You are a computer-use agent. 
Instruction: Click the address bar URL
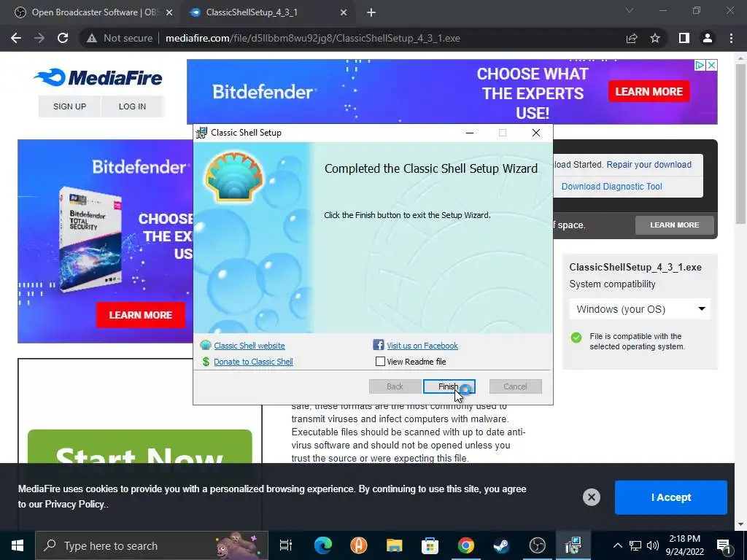coord(312,38)
